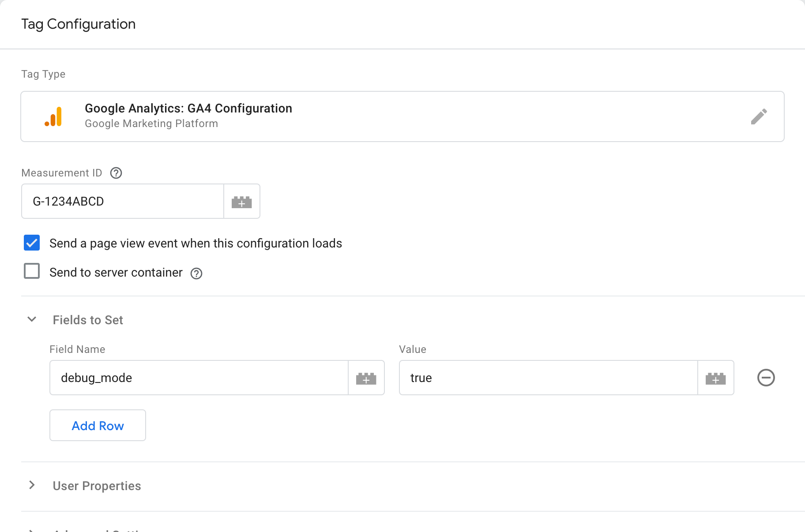Click the pencil edit icon for Tag Type
The height and width of the screenshot is (532, 805).
pos(759,116)
